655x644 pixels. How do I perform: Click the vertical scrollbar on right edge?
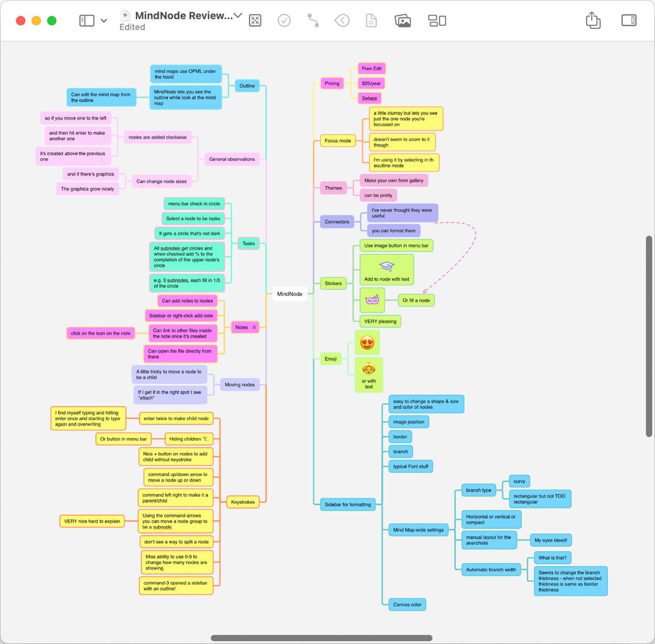pos(648,336)
